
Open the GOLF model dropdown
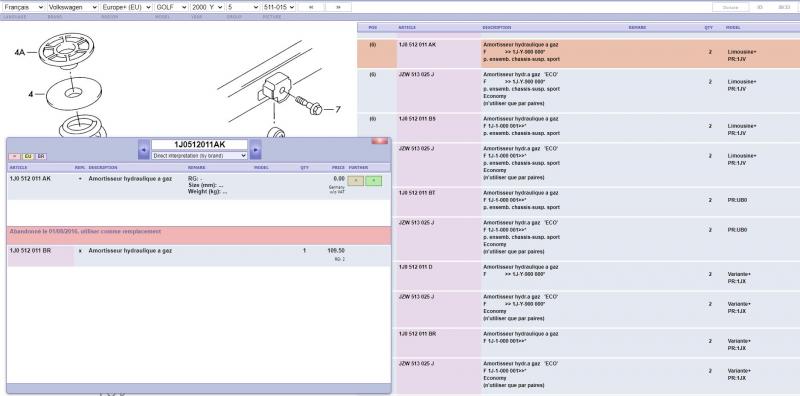coord(171,7)
